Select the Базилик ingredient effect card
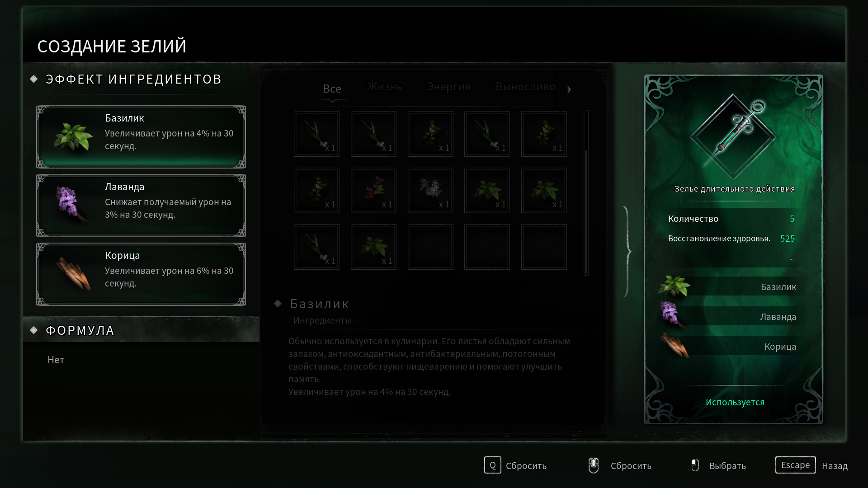The image size is (868, 488). coord(141,137)
